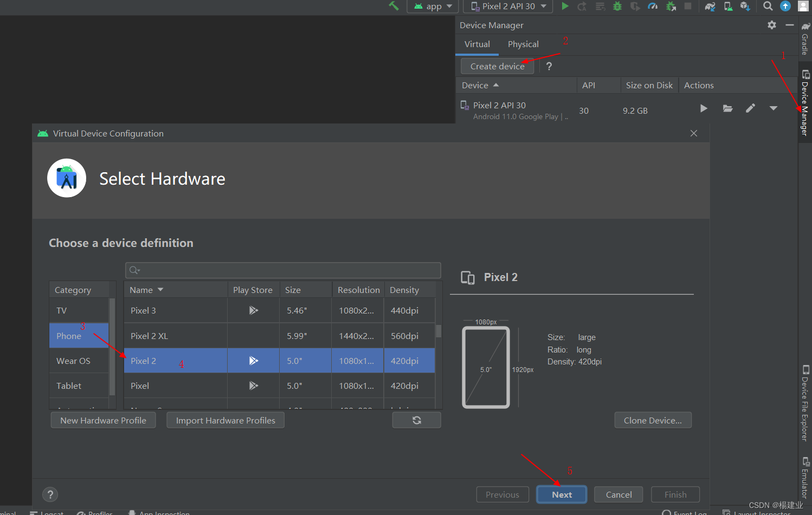Switch to the Physical tab

[523, 44]
